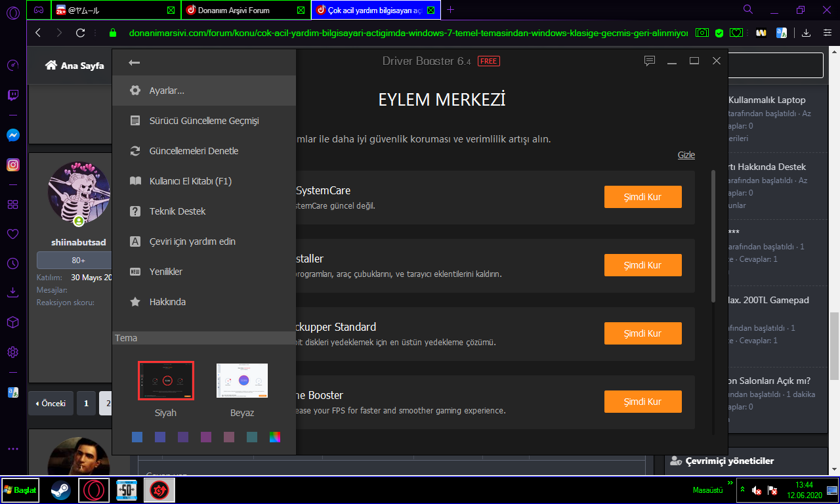Open Kullanıcı El Kitabı (F1) entry
The image size is (840, 504).
pos(204,181)
